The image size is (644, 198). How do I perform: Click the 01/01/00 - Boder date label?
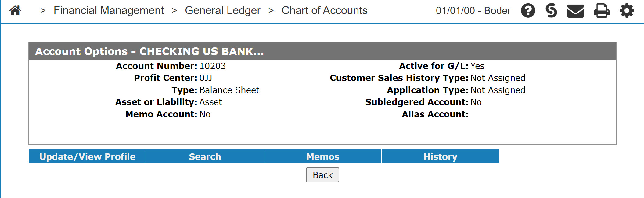point(473,11)
